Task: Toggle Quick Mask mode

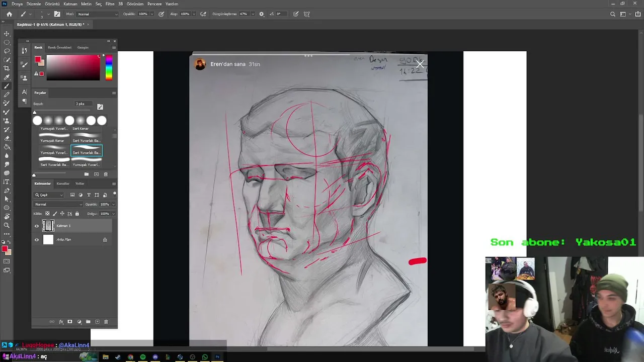Action: [x=7, y=261]
